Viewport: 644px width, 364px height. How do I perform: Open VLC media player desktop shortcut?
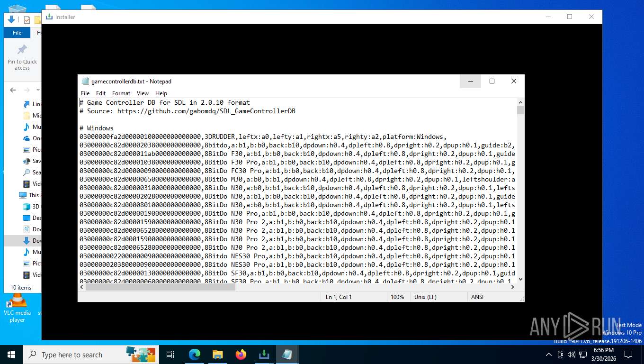pos(17,308)
